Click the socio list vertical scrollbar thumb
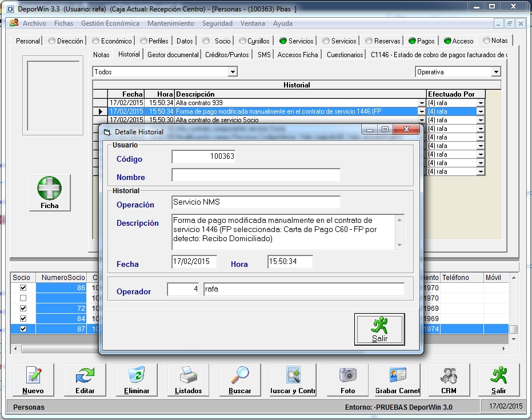Image resolution: width=532 pixels, height=420 pixels. [x=514, y=329]
